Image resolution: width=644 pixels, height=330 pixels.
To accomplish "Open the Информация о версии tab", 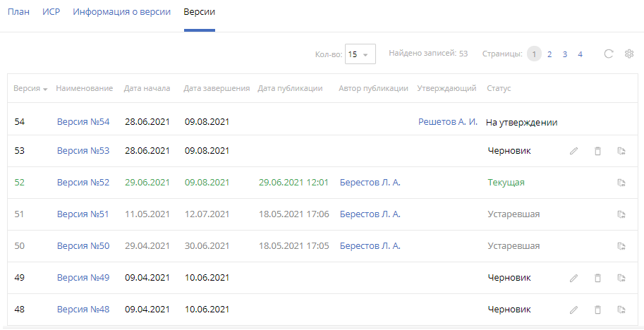I will click(121, 12).
